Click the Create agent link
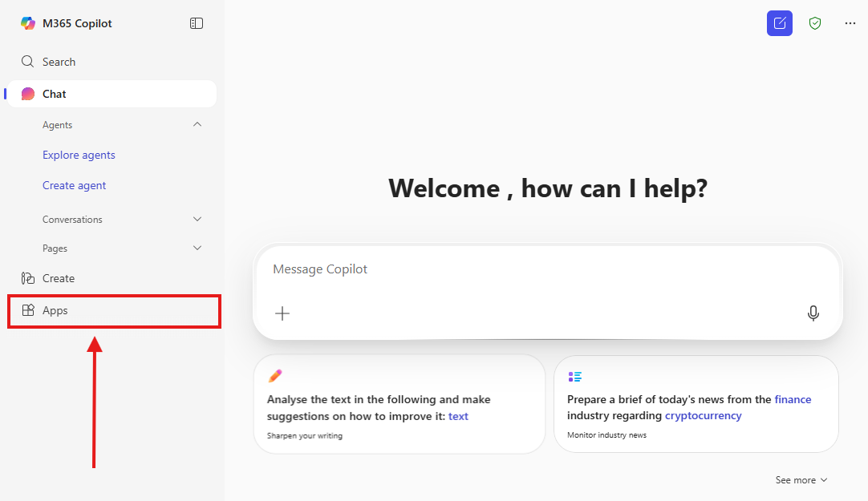868x501 pixels. tap(75, 185)
